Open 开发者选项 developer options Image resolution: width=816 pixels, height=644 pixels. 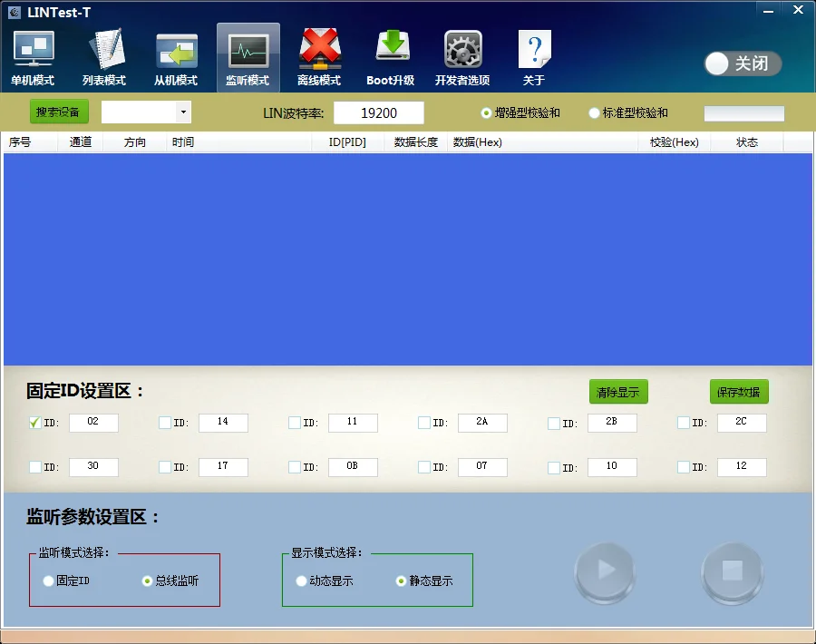click(x=462, y=58)
